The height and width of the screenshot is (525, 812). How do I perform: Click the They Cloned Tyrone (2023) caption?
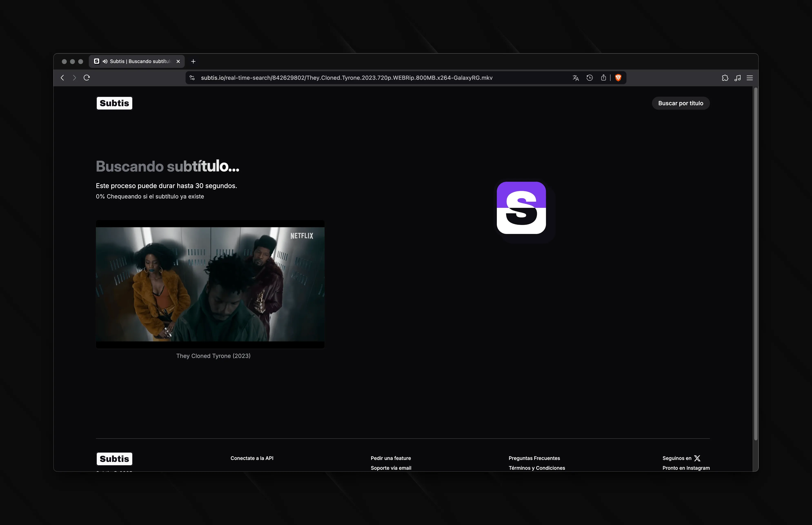tap(213, 356)
